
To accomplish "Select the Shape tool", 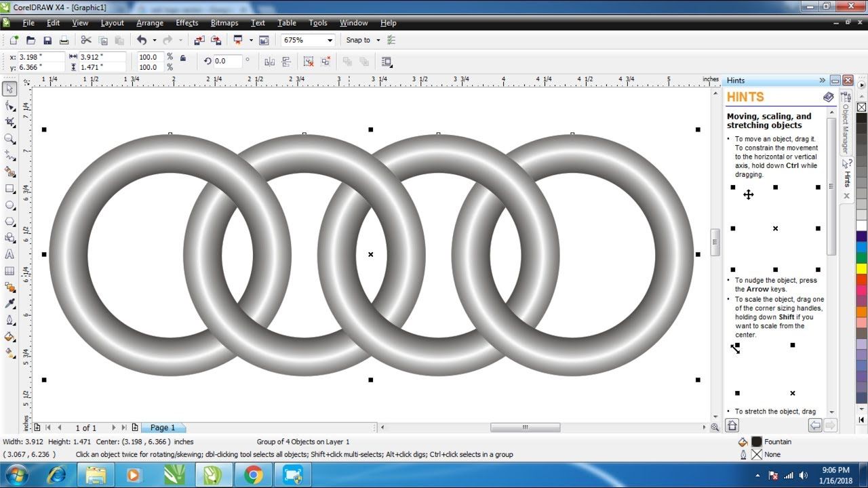I will pos(9,106).
